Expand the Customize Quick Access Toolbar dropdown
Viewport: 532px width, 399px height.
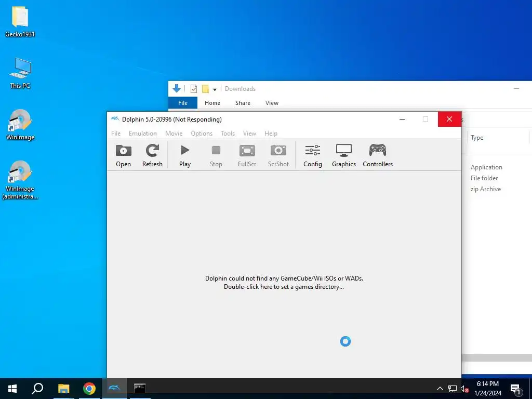(215, 89)
